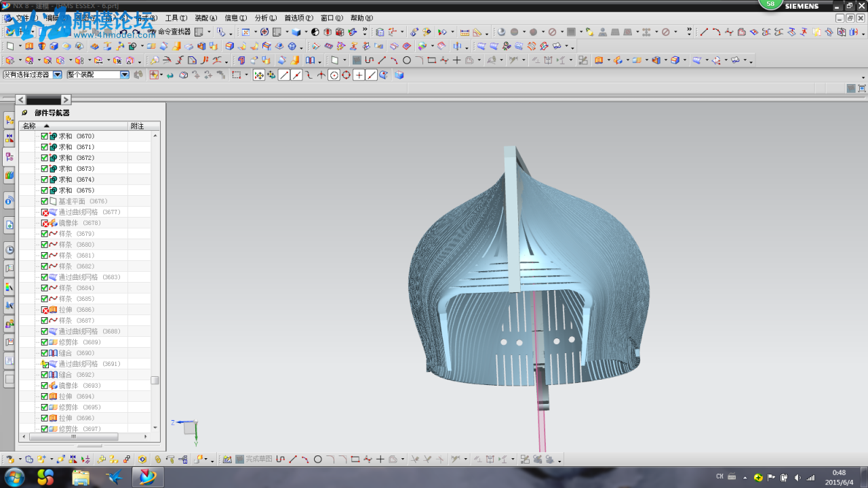The image size is (868, 488).
Task: Toggle the checkbox for 基准平面 (3676)
Action: tap(45, 201)
